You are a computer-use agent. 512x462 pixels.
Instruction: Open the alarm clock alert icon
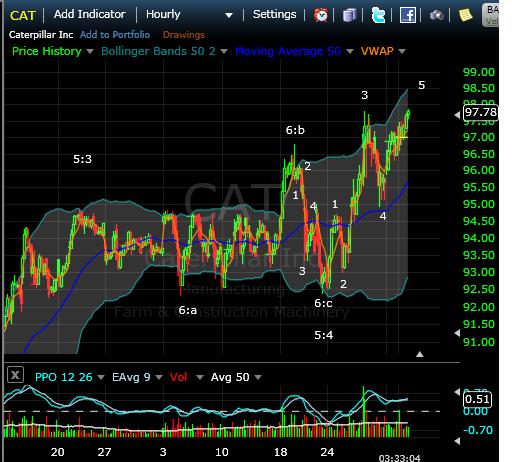click(321, 15)
